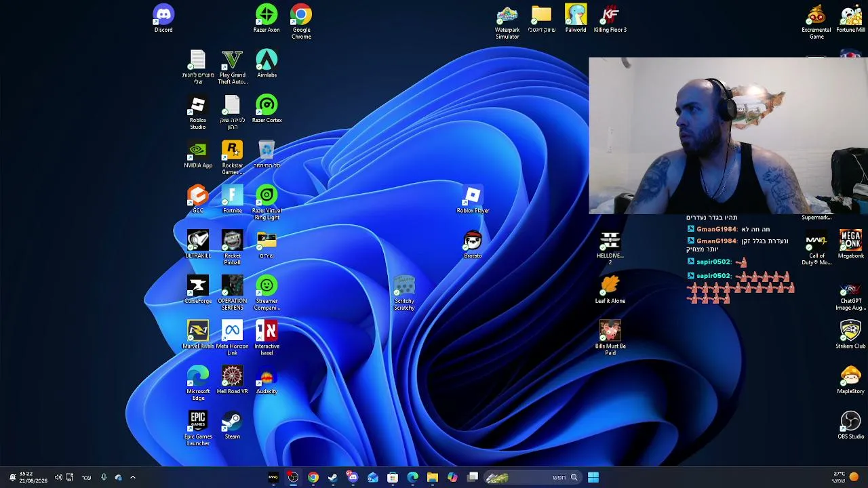Click the NVIDIA App shortcut
Screen dimensions: 868x488
(x=198, y=155)
